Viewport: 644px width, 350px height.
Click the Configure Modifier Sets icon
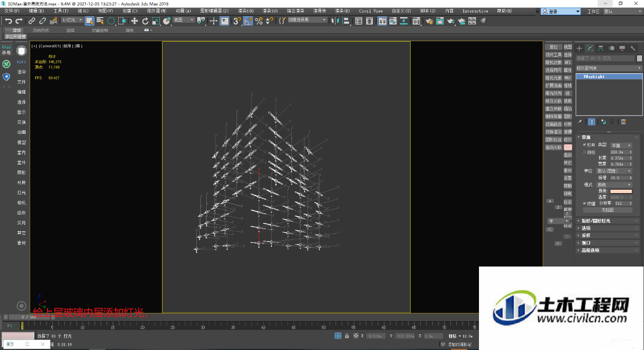click(624, 122)
